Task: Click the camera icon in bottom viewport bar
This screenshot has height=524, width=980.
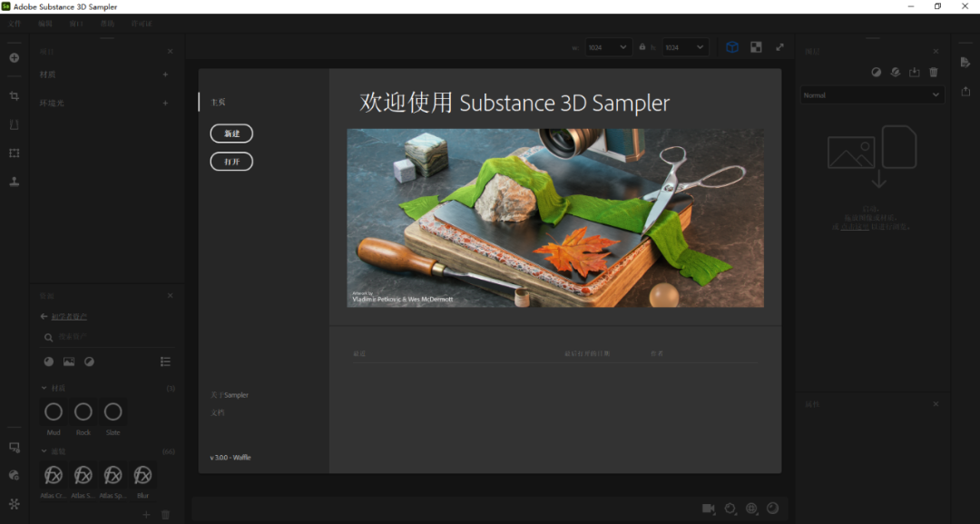Action: coord(708,509)
